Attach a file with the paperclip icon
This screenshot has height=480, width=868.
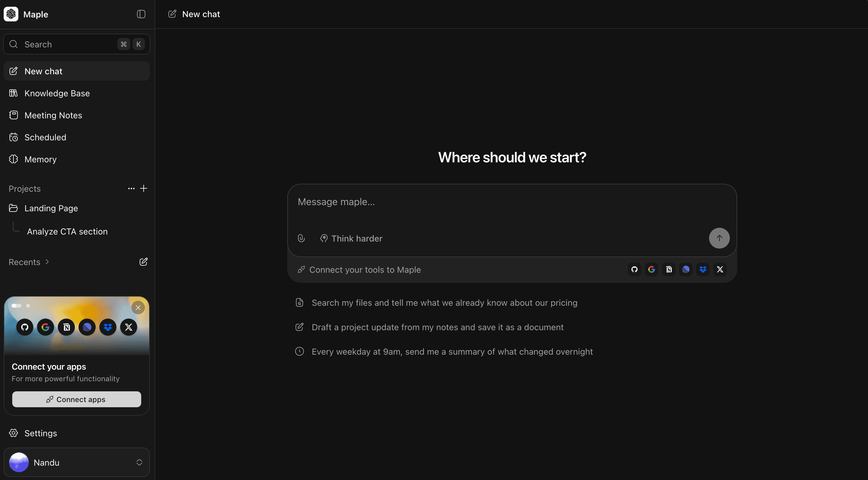coord(301,238)
